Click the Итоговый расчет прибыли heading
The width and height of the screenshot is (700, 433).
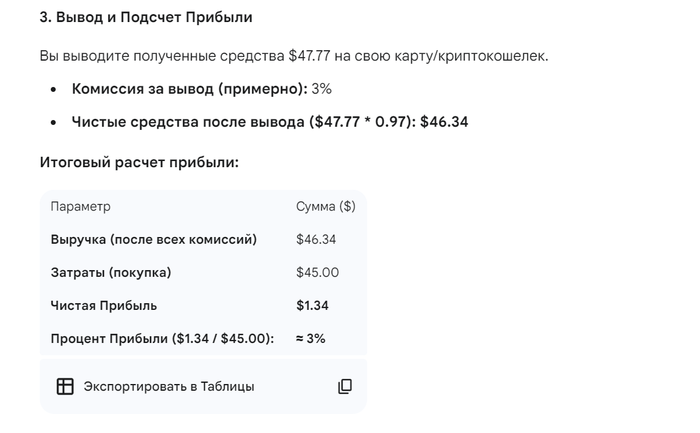click(x=139, y=162)
